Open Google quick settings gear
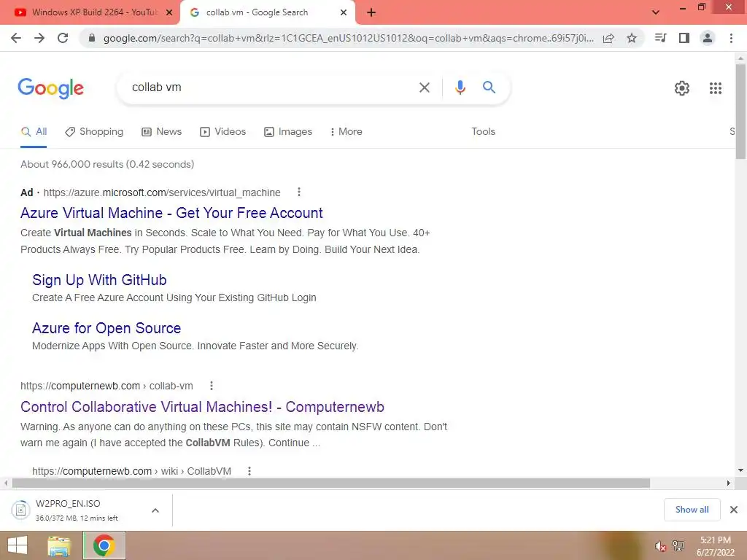Image resolution: width=747 pixels, height=560 pixels. pyautogui.click(x=682, y=88)
